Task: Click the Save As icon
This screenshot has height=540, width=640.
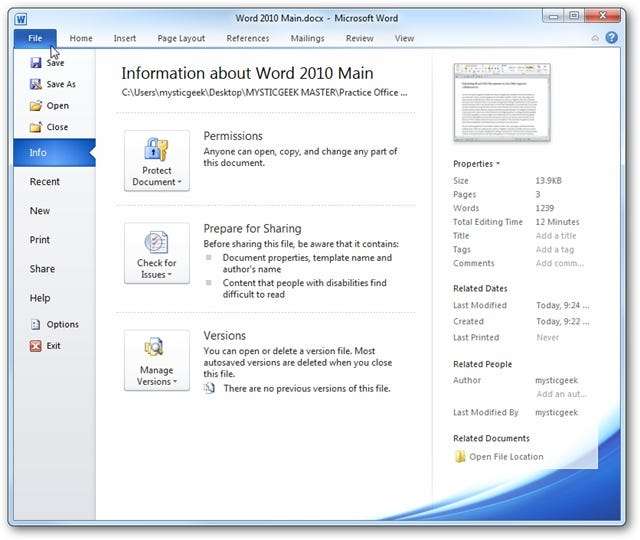Action: 35,84
